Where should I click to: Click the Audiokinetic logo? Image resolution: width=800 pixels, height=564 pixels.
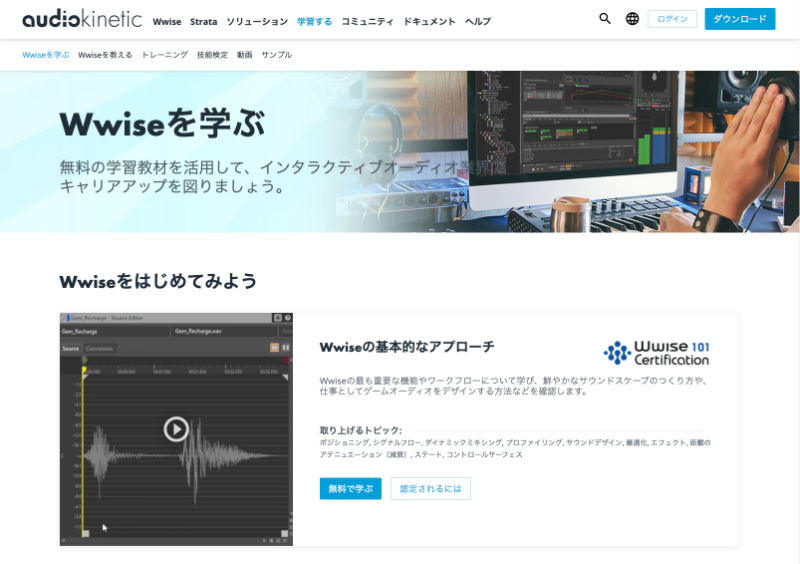82,20
